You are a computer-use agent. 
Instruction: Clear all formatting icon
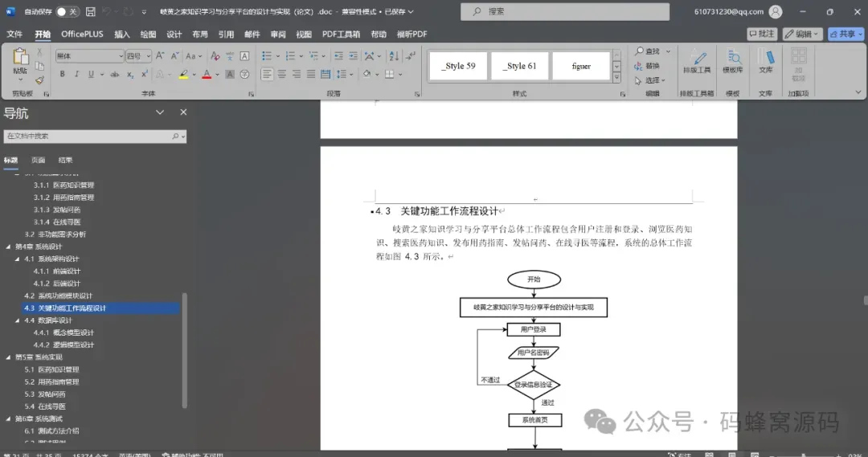coord(215,56)
